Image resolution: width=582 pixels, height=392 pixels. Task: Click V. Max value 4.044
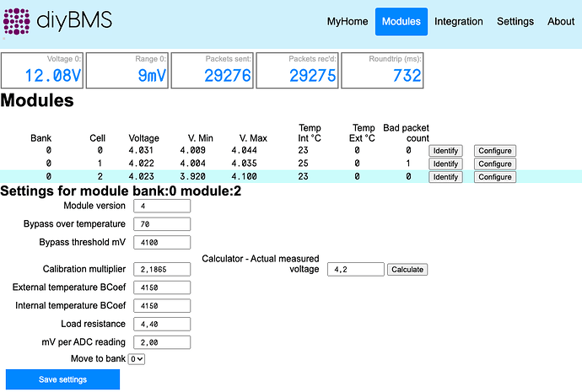(x=244, y=150)
